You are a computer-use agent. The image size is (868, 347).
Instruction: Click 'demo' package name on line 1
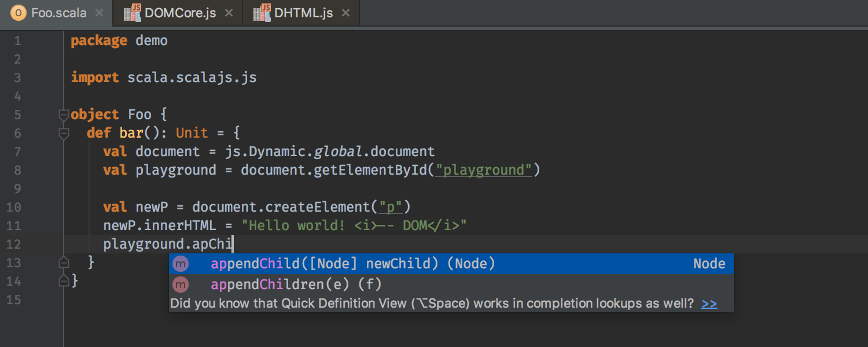pyautogui.click(x=152, y=41)
